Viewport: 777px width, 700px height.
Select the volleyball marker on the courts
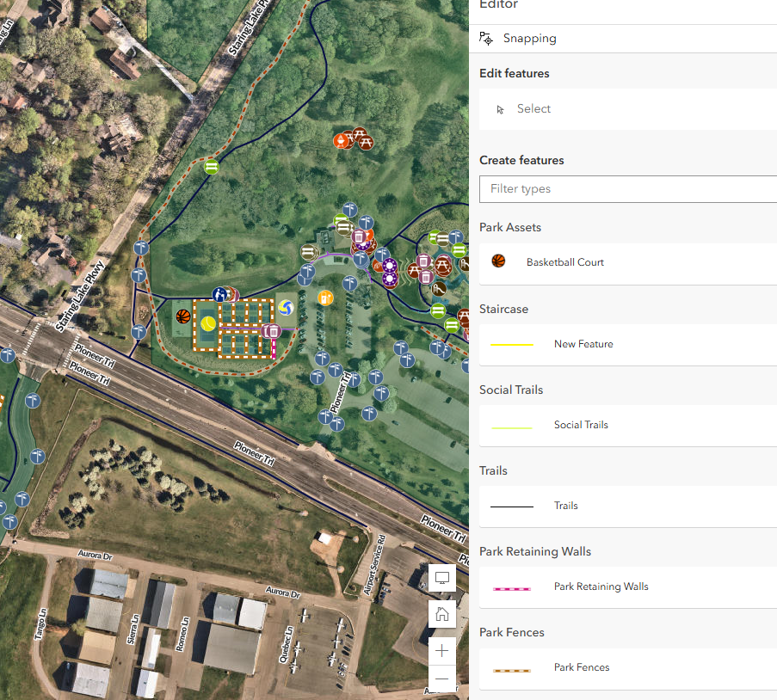tap(287, 307)
